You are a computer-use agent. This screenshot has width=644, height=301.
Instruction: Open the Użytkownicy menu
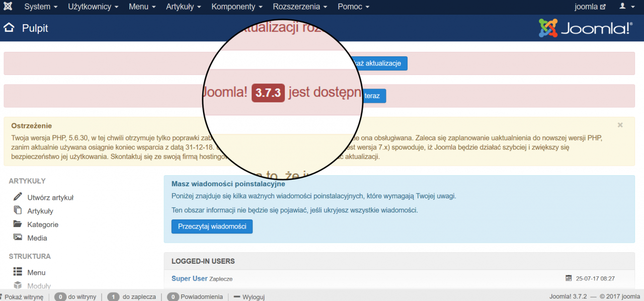93,7
